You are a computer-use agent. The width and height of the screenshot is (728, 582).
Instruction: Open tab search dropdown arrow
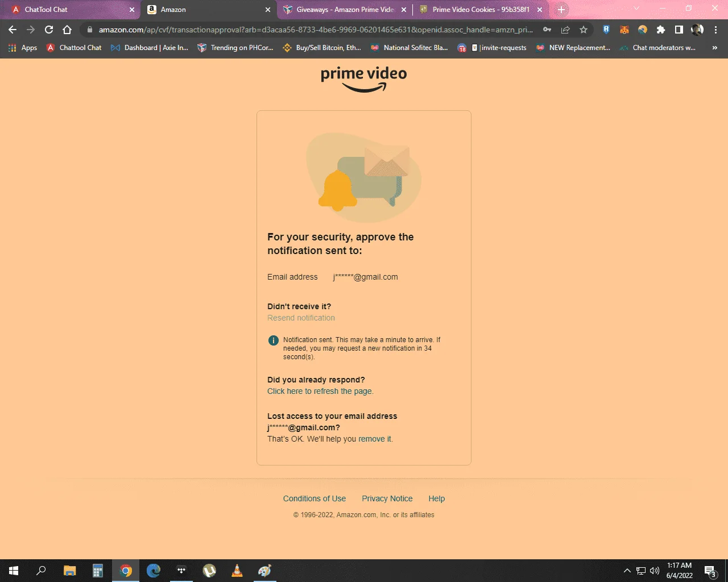pyautogui.click(x=636, y=9)
